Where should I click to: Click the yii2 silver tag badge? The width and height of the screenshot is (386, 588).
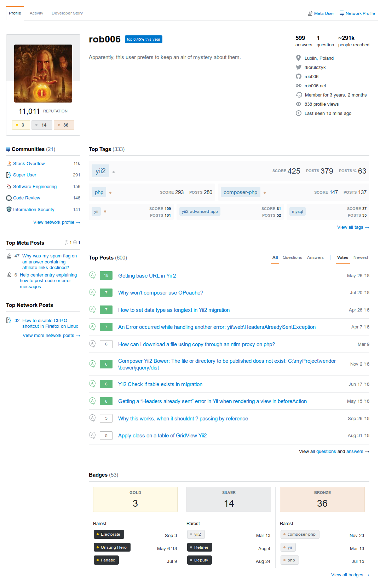click(x=196, y=534)
